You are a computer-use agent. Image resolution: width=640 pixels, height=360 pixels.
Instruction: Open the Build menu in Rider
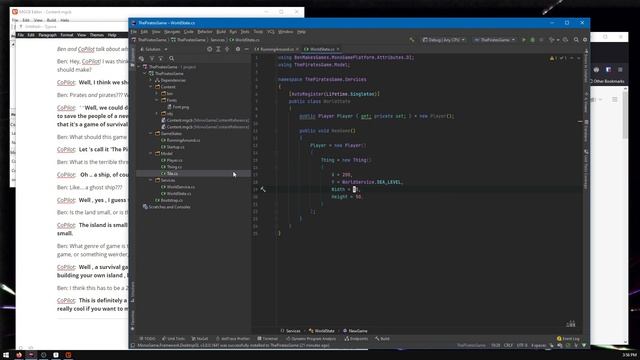click(221, 32)
